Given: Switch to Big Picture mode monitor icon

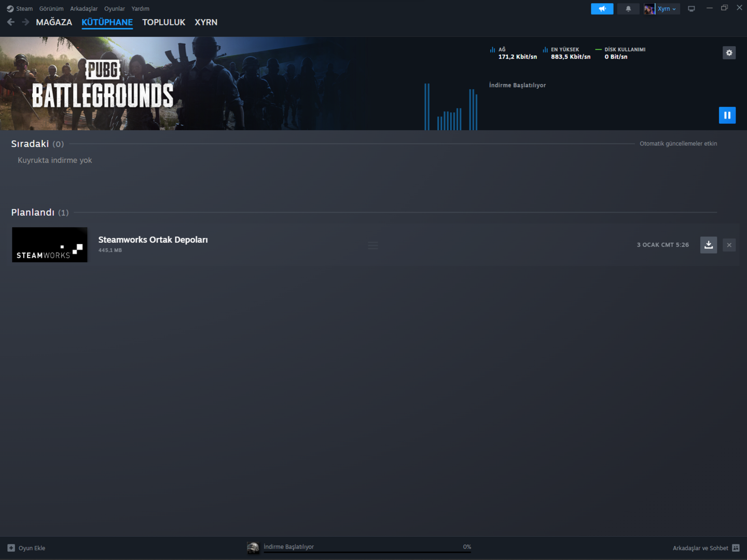Looking at the screenshot, I should pyautogui.click(x=691, y=9).
